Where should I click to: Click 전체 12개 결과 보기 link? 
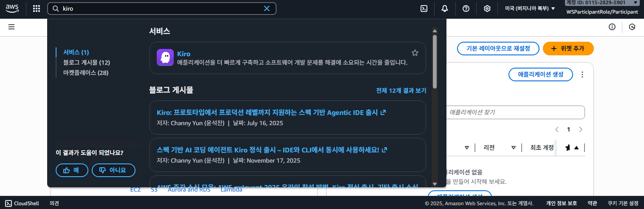pyautogui.click(x=401, y=91)
